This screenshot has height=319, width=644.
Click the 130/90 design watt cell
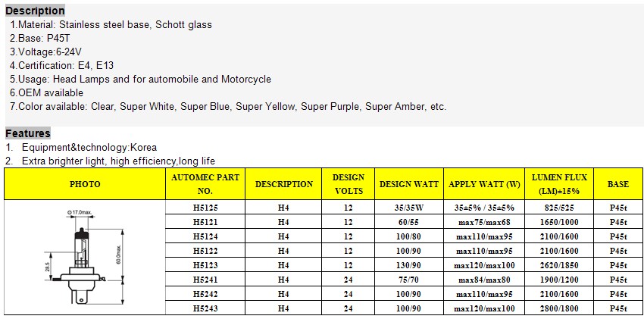pos(409,265)
